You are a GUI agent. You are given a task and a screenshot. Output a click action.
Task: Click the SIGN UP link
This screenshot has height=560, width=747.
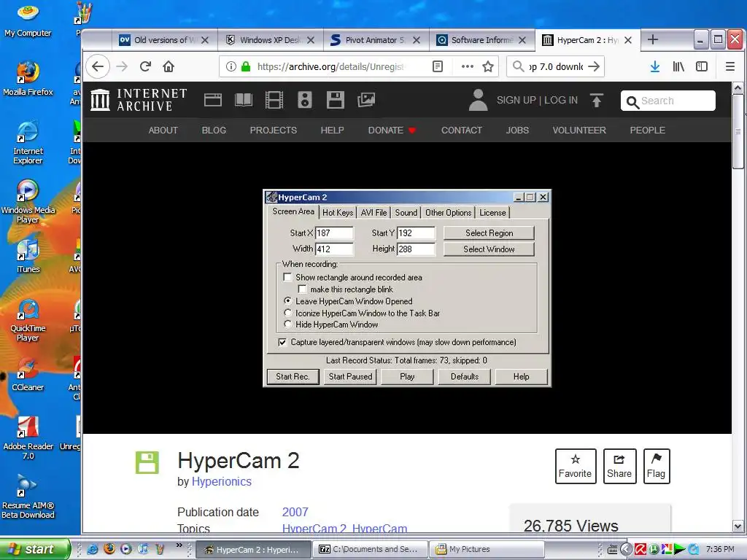[516, 100]
